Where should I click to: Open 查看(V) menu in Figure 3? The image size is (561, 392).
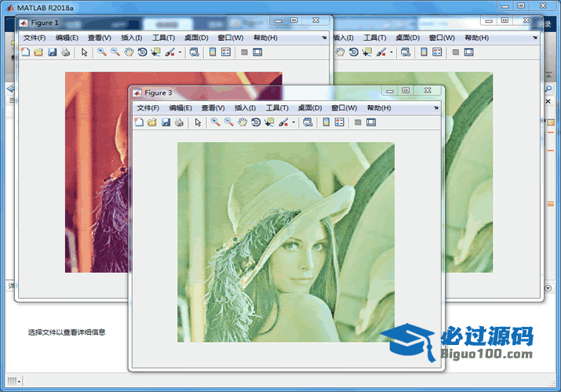point(213,108)
